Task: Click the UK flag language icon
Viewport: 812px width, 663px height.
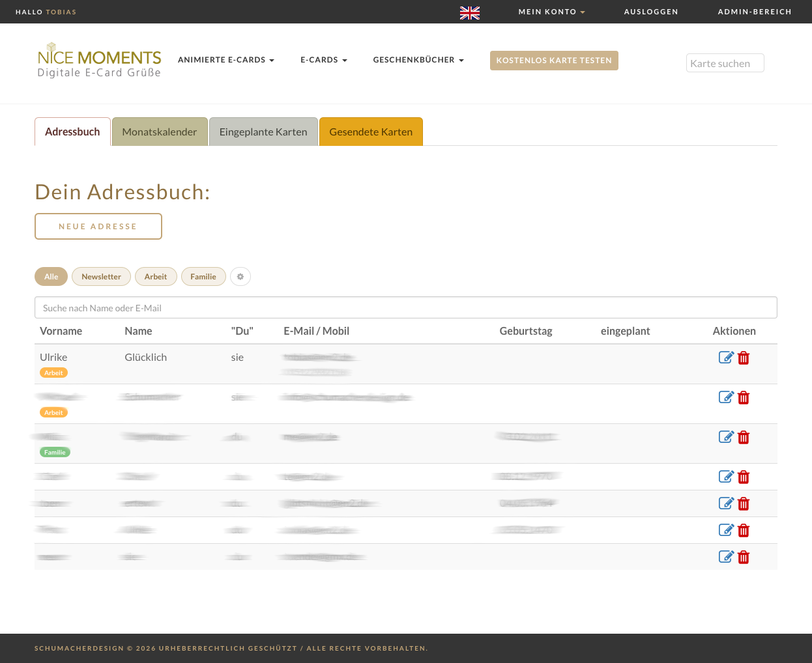Action: (470, 12)
